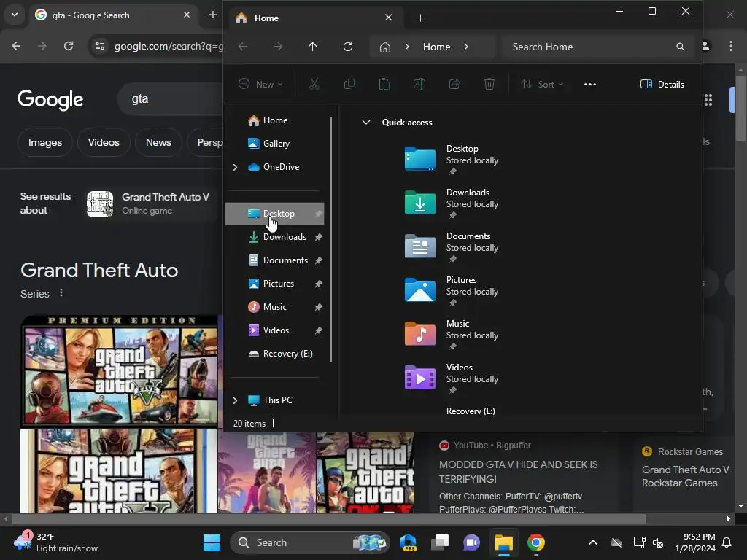Screen dimensions: 747x560
Task: Open the New dropdown in File Explorer
Action: [x=260, y=85]
